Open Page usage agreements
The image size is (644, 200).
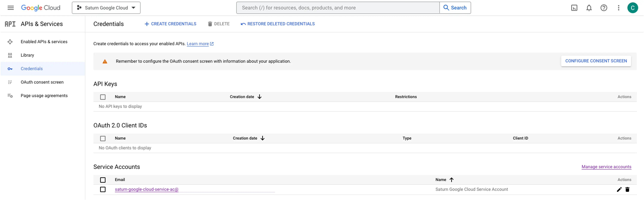pyautogui.click(x=44, y=96)
